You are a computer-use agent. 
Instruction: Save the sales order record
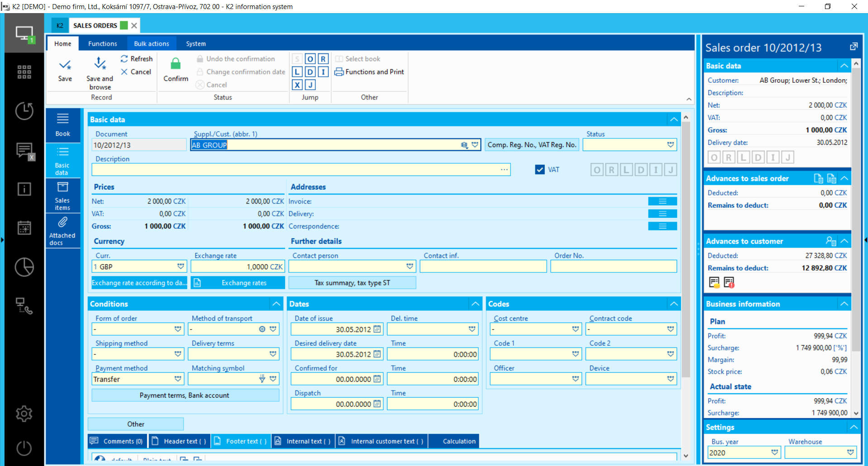65,71
